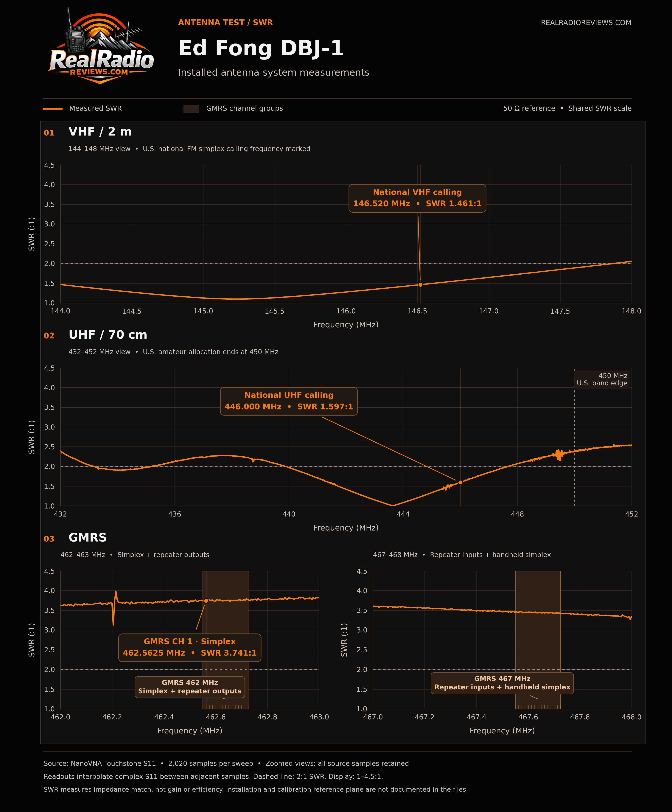Click the 450 MHz U.S. band edge label
This screenshot has width=672, height=812.
pos(602,379)
